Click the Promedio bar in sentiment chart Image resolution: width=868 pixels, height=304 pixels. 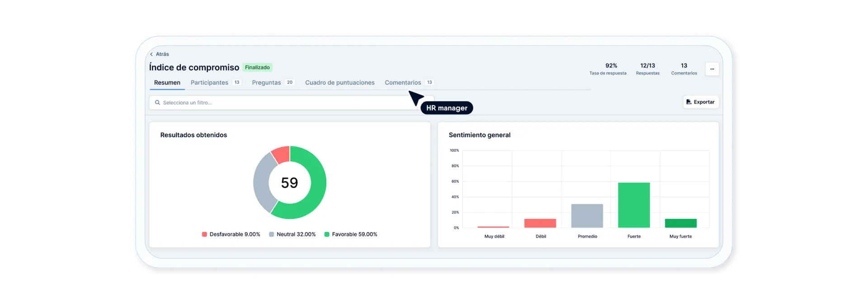click(587, 216)
